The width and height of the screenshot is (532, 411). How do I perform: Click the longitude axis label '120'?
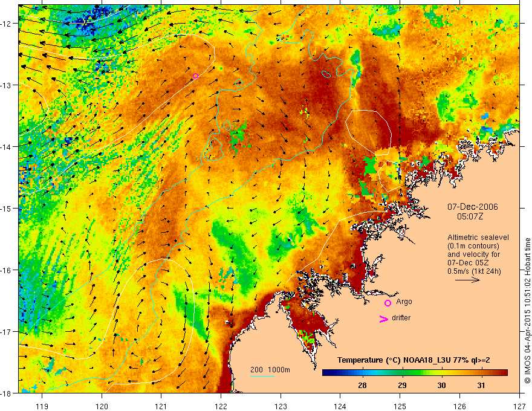[102, 407]
